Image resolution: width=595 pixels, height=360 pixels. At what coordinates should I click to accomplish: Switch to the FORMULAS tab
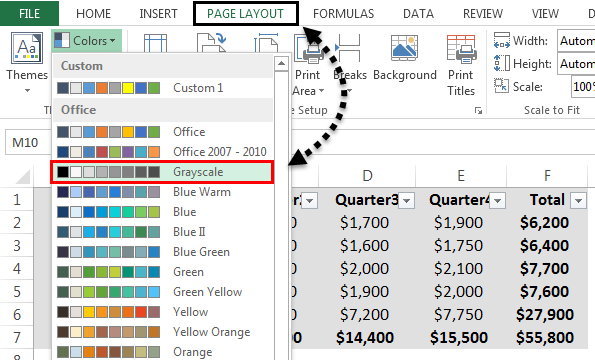(x=343, y=14)
